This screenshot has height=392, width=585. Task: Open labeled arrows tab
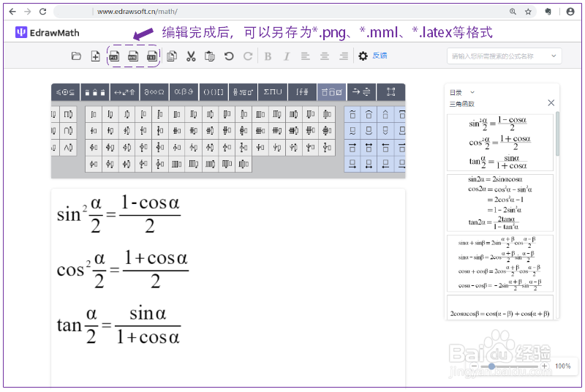tap(361, 92)
